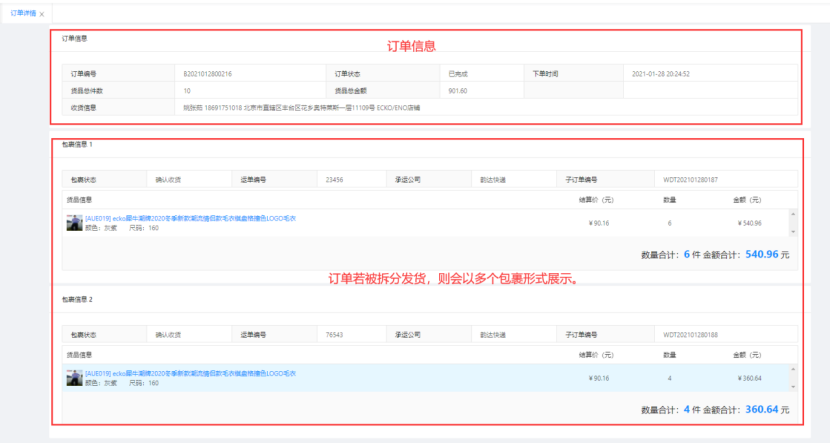Click the 540.96 total amount in package 1
This screenshot has height=443, width=831.
[762, 255]
